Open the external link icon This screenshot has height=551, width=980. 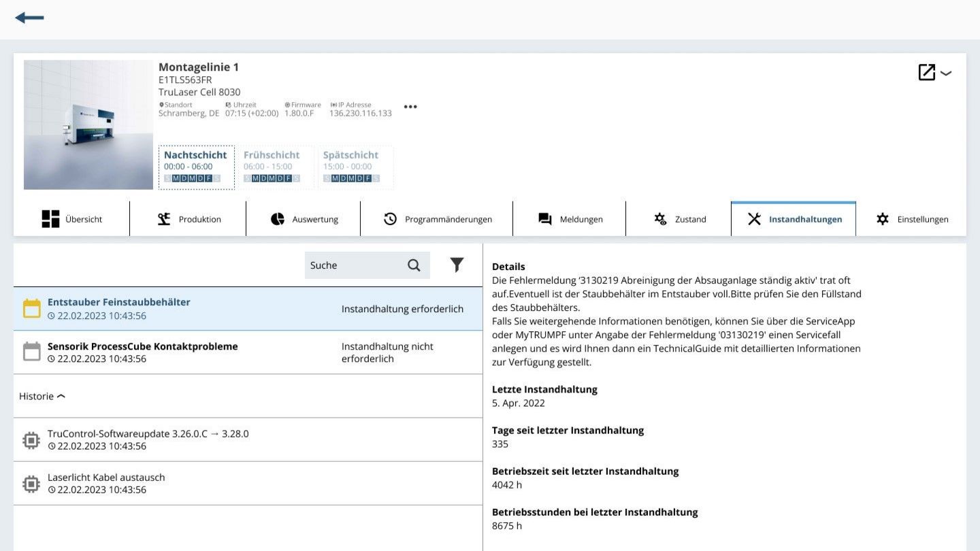pos(926,72)
